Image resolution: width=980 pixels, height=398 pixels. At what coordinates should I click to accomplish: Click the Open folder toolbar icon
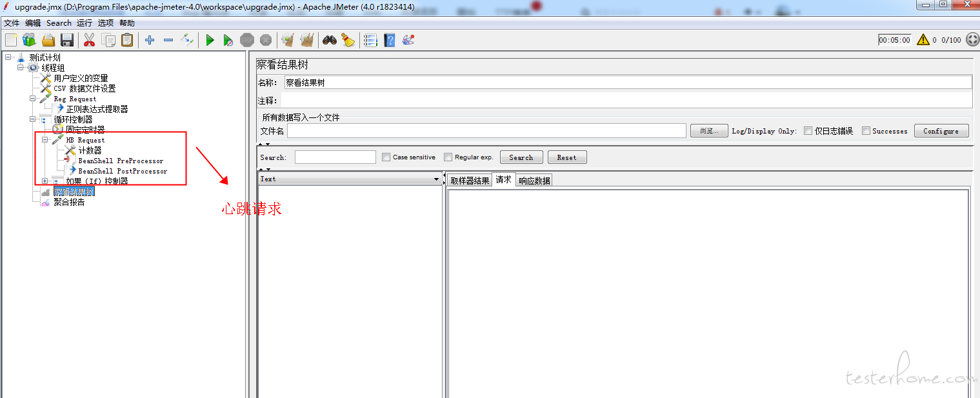(48, 40)
